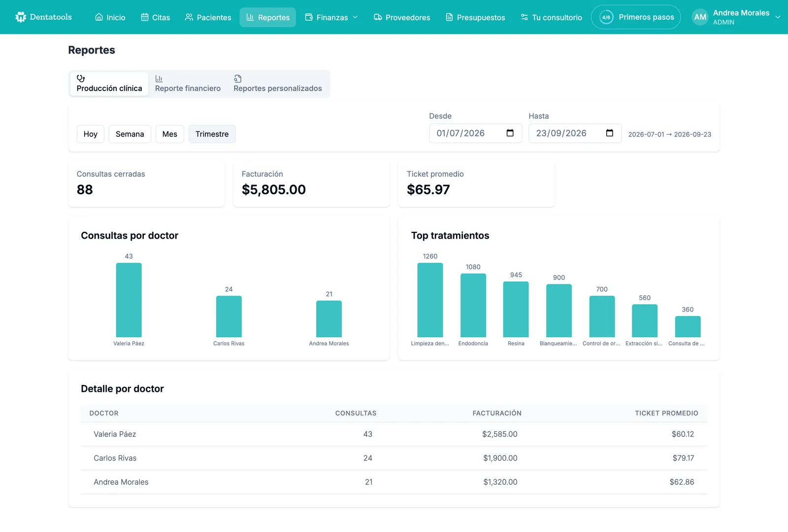Click the Endodoncia treatment bar
The image size is (788, 532).
(x=473, y=305)
